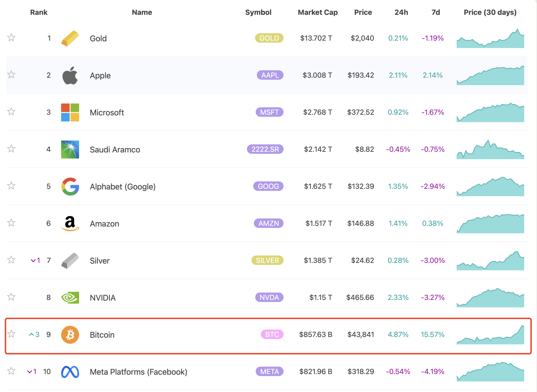Star the NVIDIA row
The width and height of the screenshot is (537, 392).
(11, 297)
